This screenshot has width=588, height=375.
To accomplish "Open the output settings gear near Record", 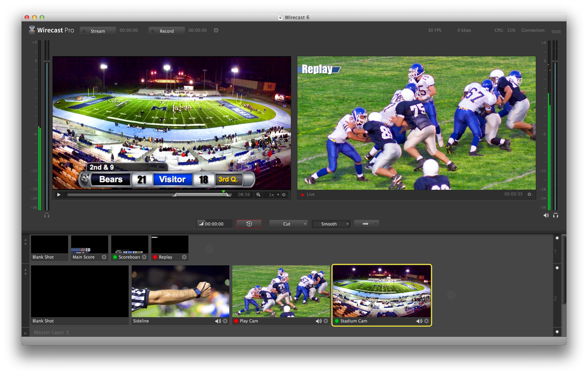I will 216,30.
